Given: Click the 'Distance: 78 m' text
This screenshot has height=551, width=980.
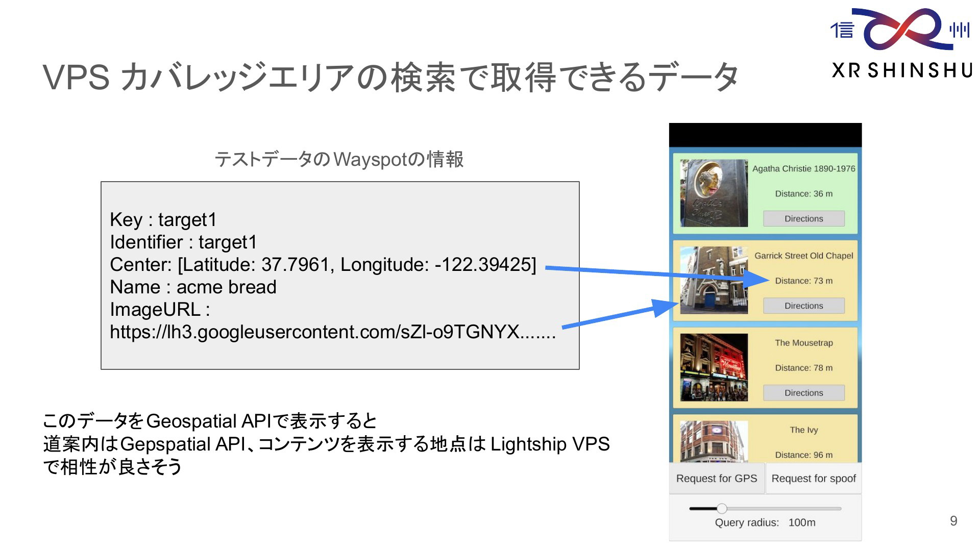Looking at the screenshot, I should (804, 368).
